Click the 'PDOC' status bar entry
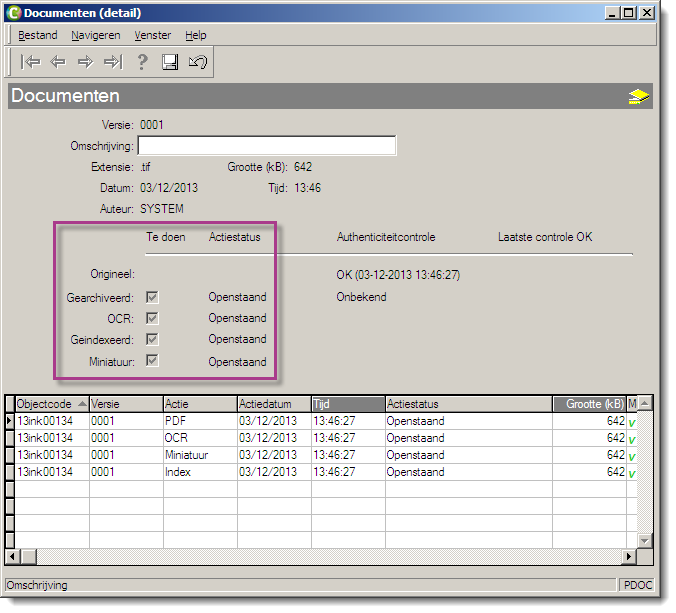 (638, 585)
